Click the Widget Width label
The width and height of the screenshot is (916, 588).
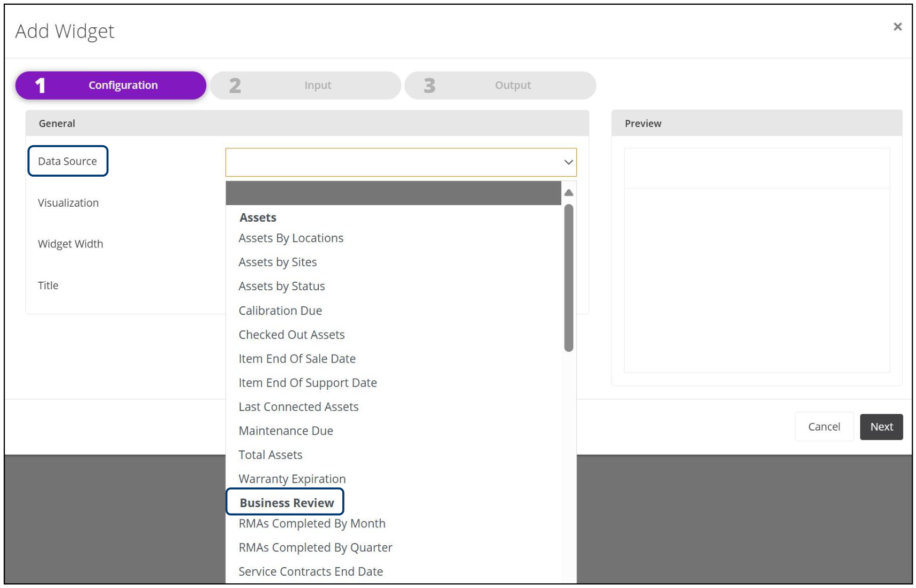click(x=70, y=244)
